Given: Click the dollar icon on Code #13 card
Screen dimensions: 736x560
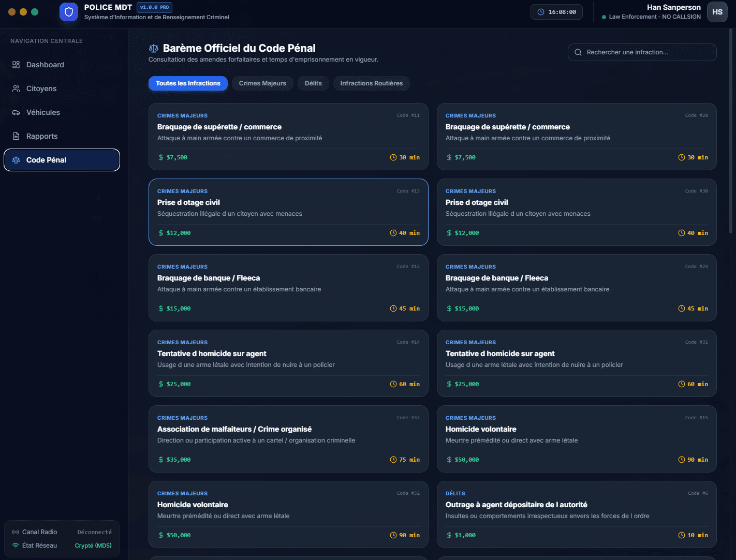Looking at the screenshot, I should (x=161, y=233).
